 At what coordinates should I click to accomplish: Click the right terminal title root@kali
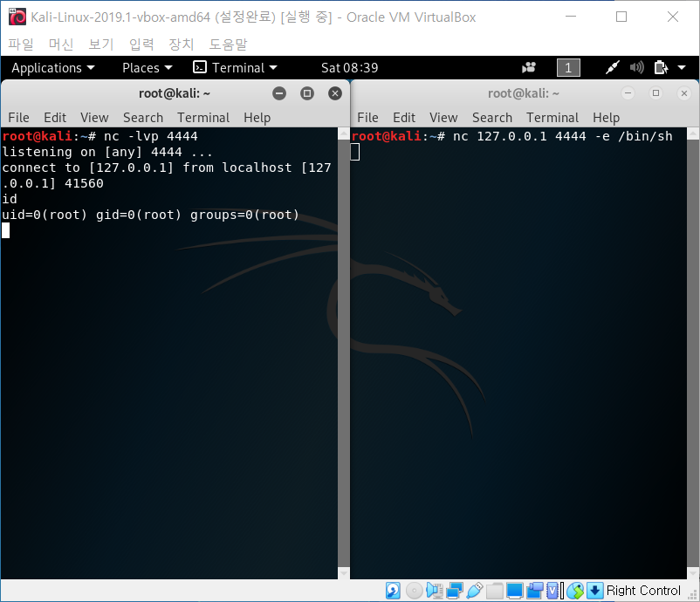pos(523,93)
